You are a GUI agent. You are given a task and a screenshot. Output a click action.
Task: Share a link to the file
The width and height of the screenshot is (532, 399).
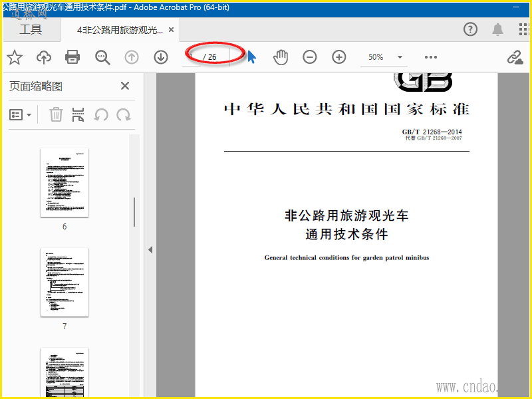[x=515, y=57]
